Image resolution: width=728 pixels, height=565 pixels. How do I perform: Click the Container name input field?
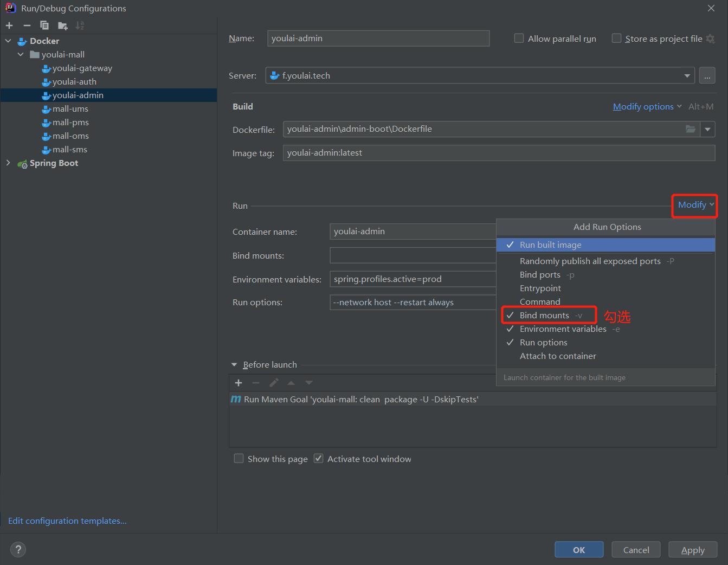pyautogui.click(x=413, y=232)
